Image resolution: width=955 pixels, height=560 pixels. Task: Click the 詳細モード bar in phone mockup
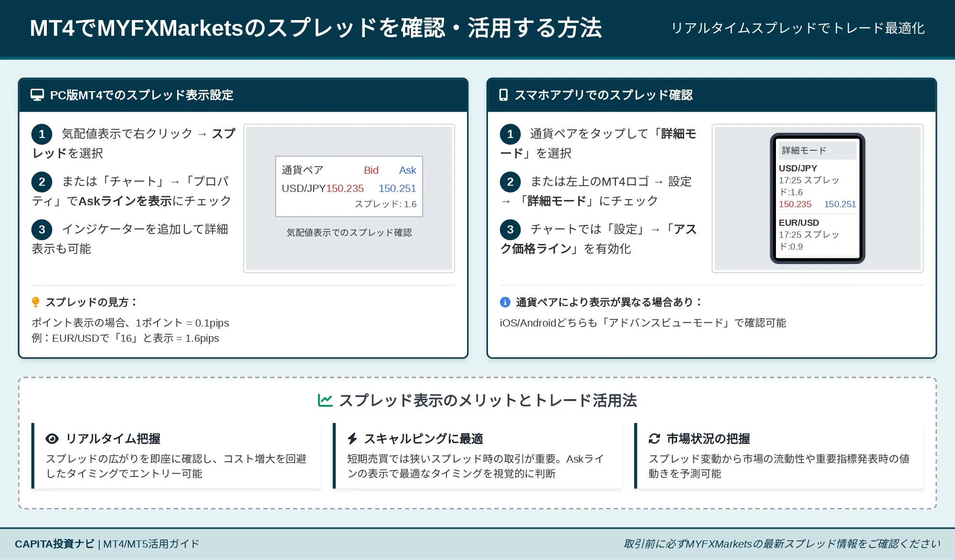pyautogui.click(x=817, y=150)
